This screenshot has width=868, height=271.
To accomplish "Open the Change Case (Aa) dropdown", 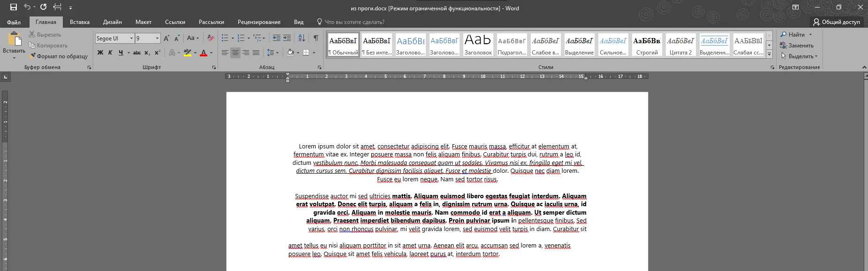I will coord(193,39).
